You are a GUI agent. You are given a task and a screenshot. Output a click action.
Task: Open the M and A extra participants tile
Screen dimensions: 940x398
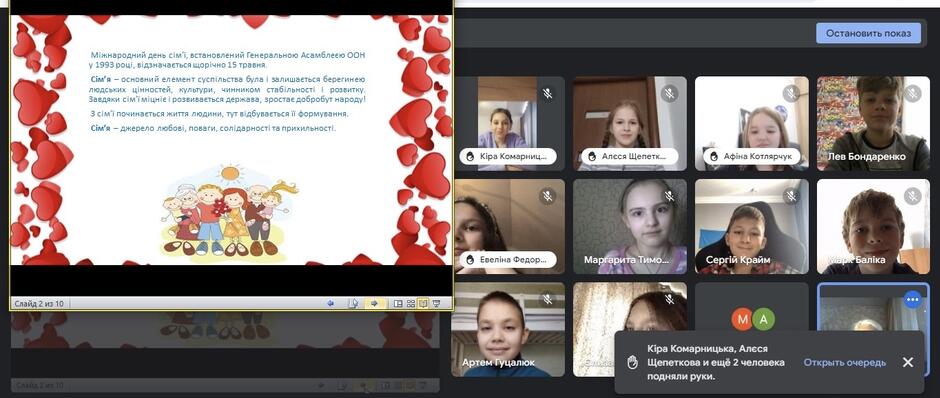[x=751, y=306]
